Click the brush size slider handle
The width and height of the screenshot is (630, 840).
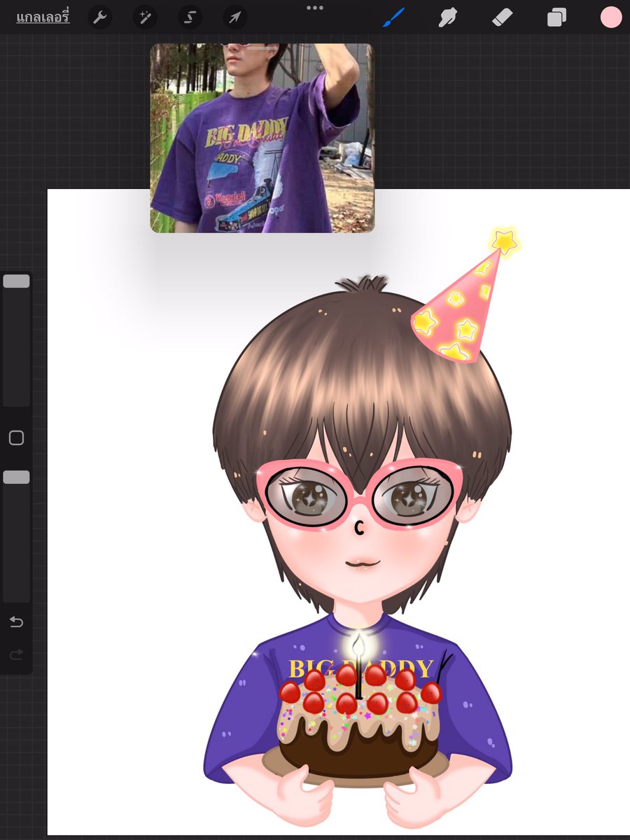click(x=16, y=281)
